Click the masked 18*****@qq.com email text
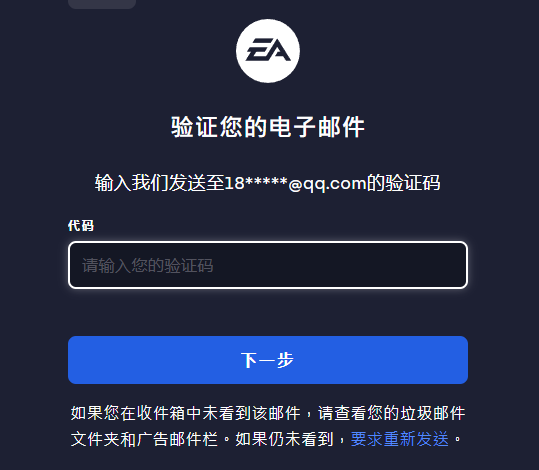Image resolution: width=539 pixels, height=470 pixels. [x=295, y=183]
